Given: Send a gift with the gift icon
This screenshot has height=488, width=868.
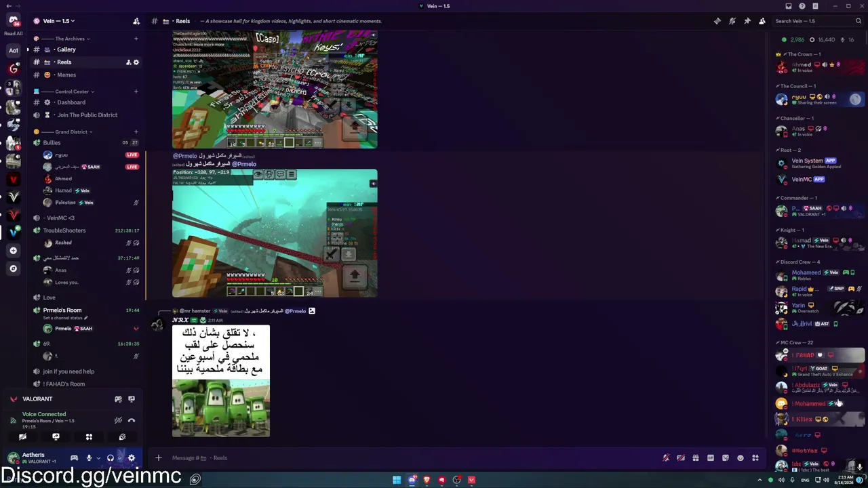Looking at the screenshot, I should pos(696,458).
